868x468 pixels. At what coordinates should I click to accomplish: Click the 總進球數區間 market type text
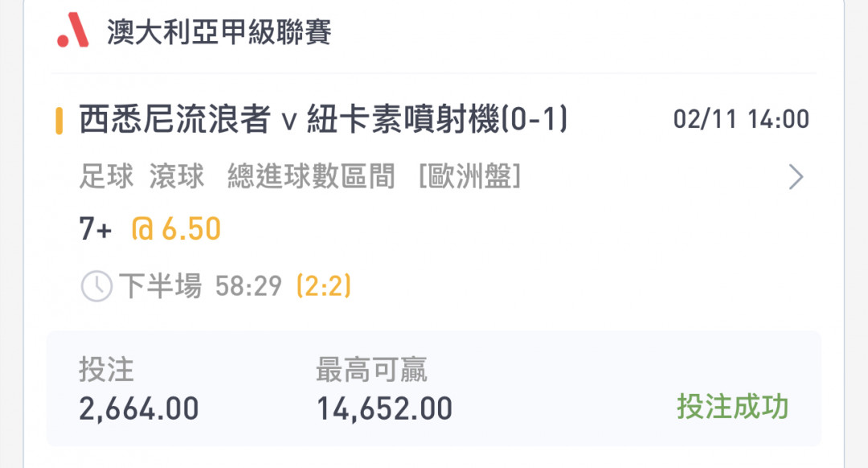point(311,177)
